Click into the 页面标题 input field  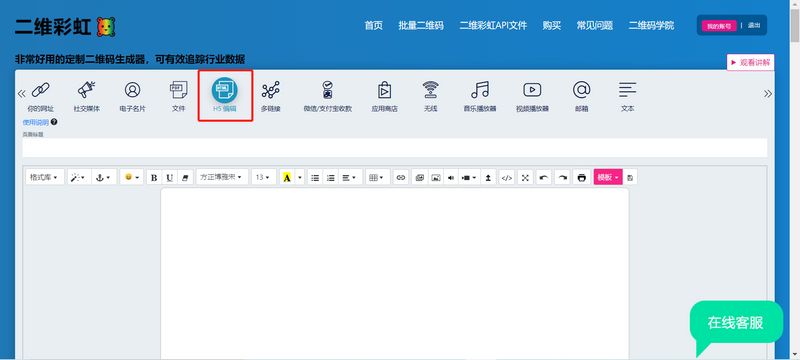[394, 148]
